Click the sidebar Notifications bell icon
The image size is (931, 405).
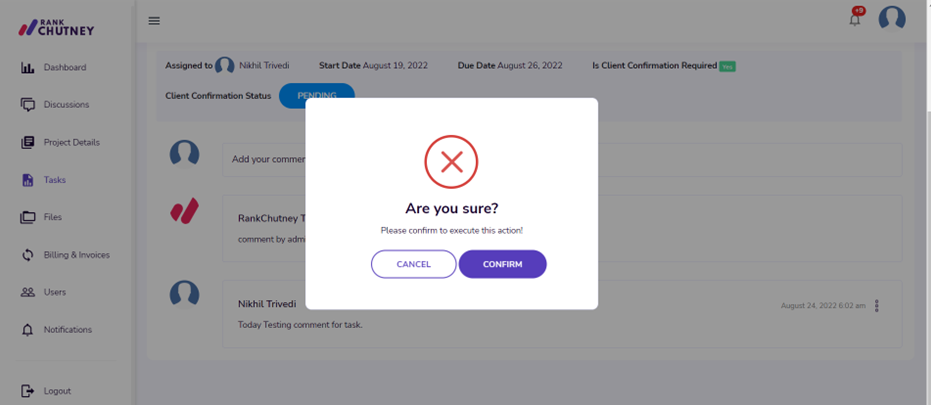pos(27,330)
